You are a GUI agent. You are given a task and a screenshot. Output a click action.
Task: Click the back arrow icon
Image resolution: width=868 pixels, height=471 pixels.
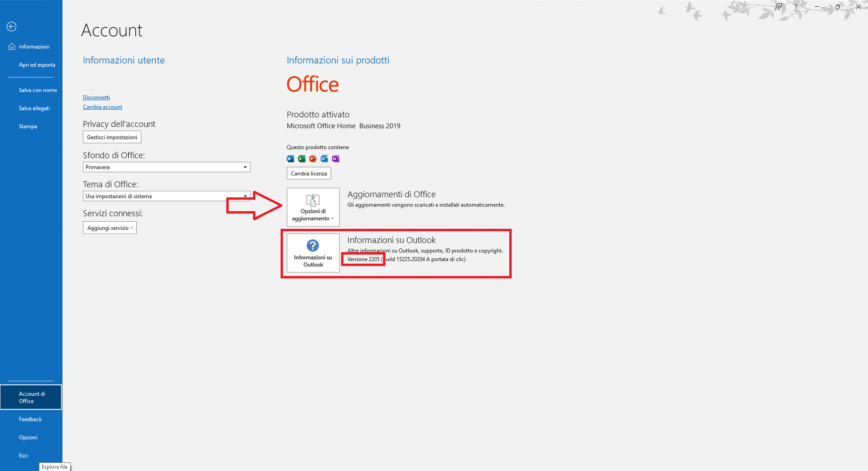click(x=11, y=27)
